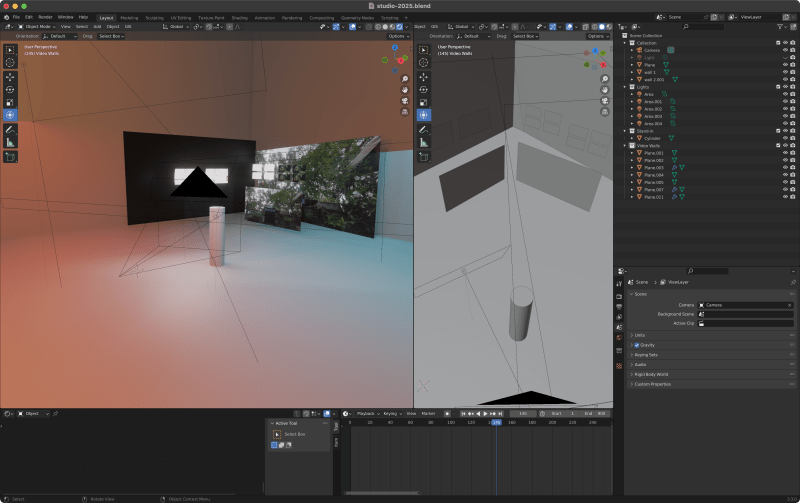Open the Render menu
This screenshot has width=800, height=503.
click(45, 17)
